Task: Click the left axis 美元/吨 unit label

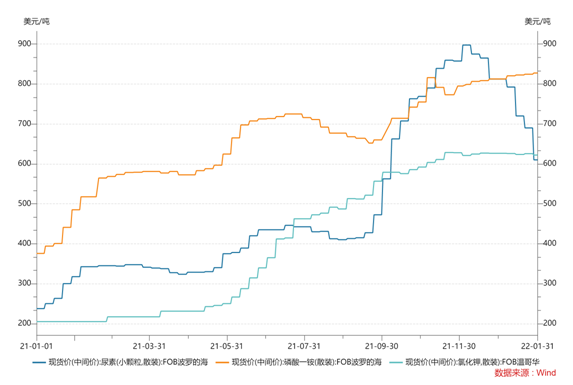Action: tap(37, 22)
